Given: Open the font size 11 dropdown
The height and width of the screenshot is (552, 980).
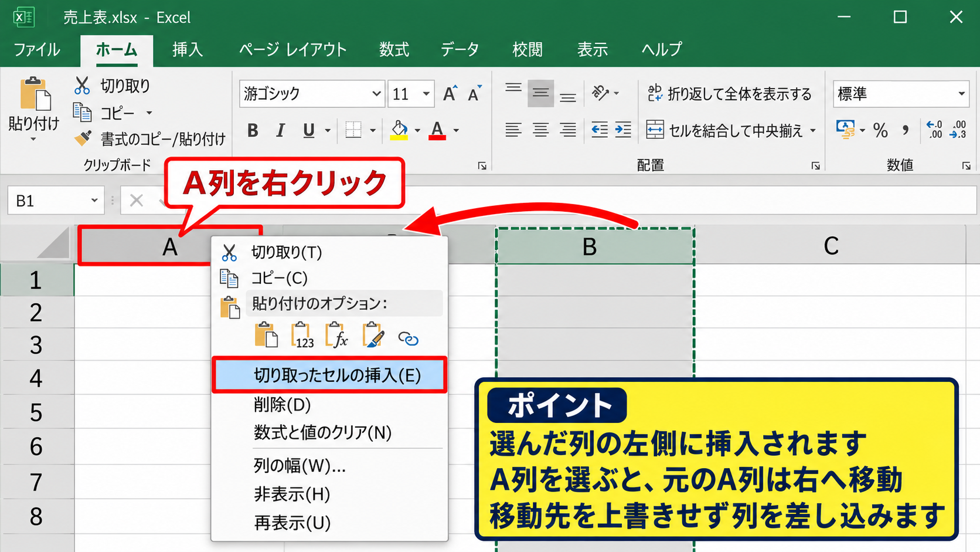Looking at the screenshot, I should pos(426,94).
